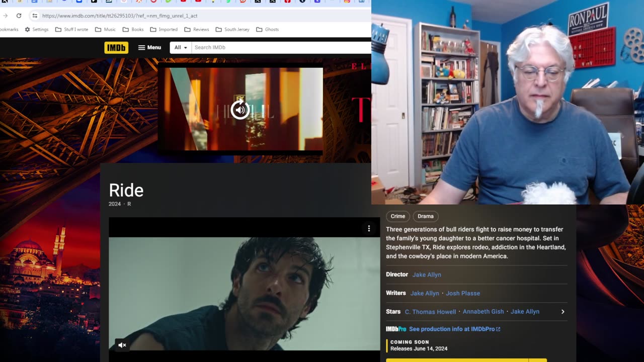This screenshot has width=644, height=362.
Task: Open the Ghosts bookmark folder
Action: point(268,29)
